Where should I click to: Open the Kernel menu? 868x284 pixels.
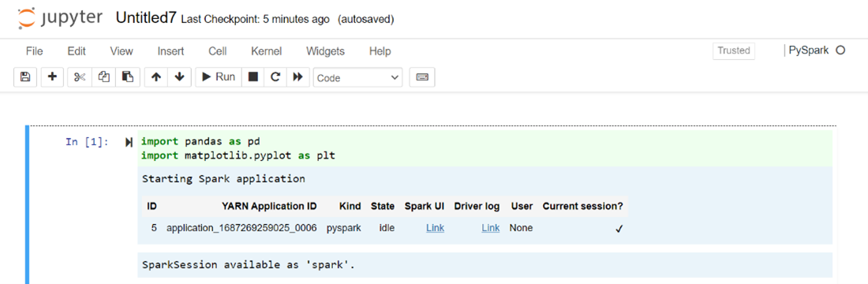tap(266, 51)
